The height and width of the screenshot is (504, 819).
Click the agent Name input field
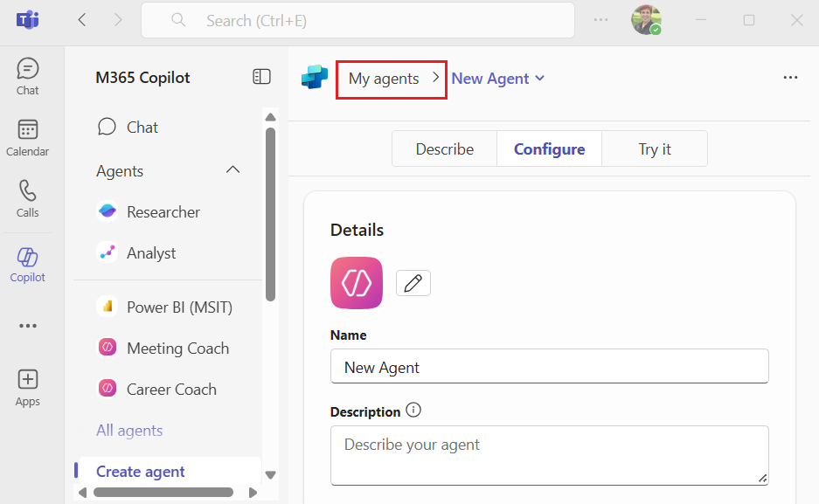549,368
